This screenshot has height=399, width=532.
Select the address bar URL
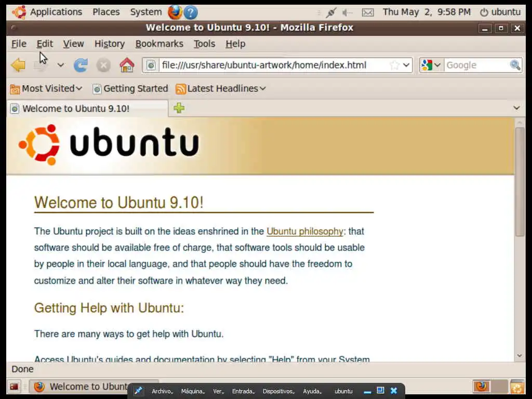tap(264, 65)
